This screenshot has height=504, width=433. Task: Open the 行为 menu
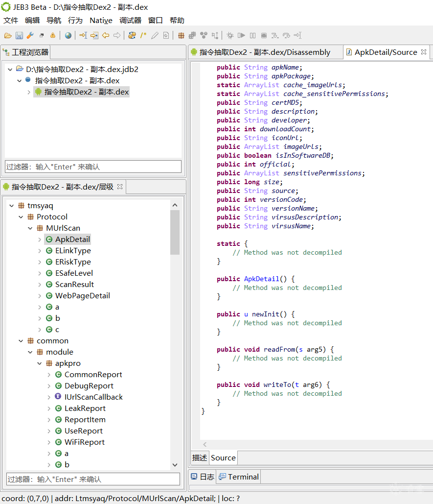(75, 21)
